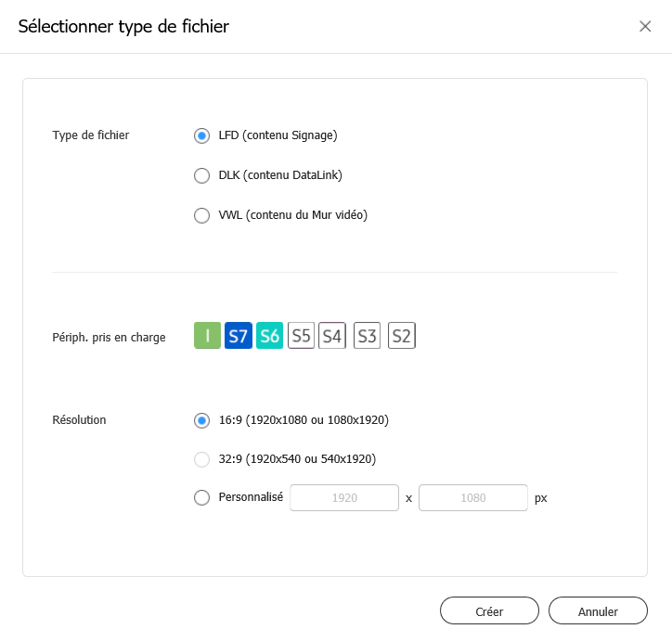Enable the S2 device icon
Viewport: 672px width, 642px height.
401,336
